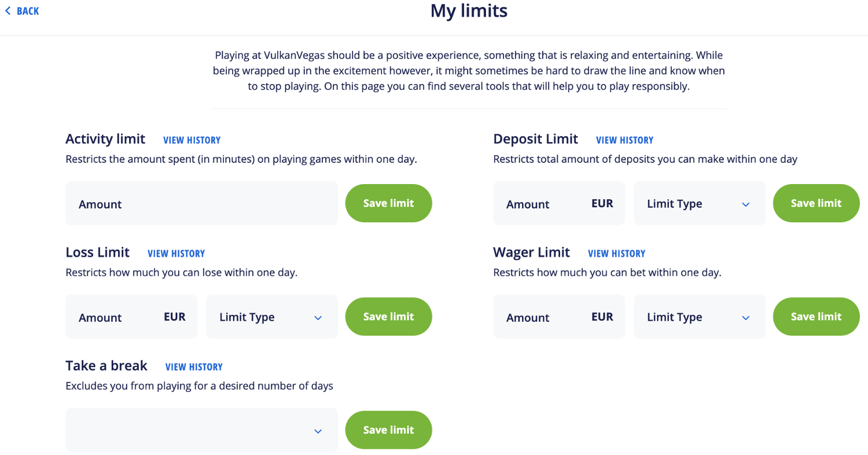Open Wager Limit view history

pos(616,254)
